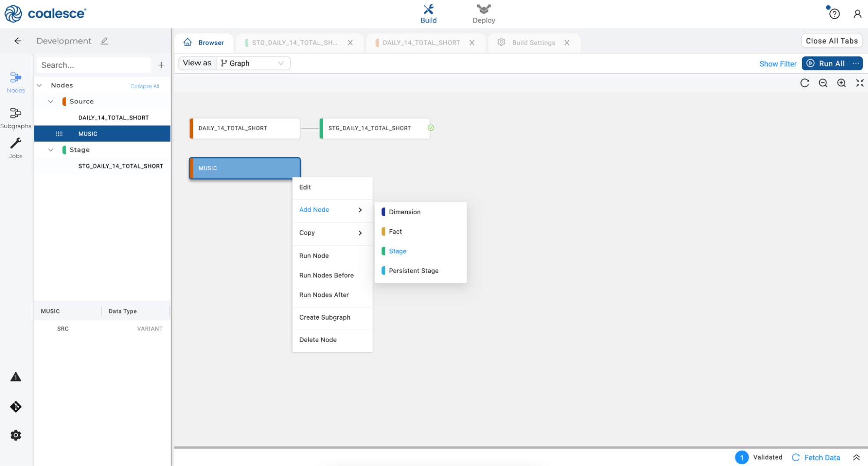This screenshot has height=466, width=868.
Task: Click the Show Filter link
Action: tap(777, 64)
